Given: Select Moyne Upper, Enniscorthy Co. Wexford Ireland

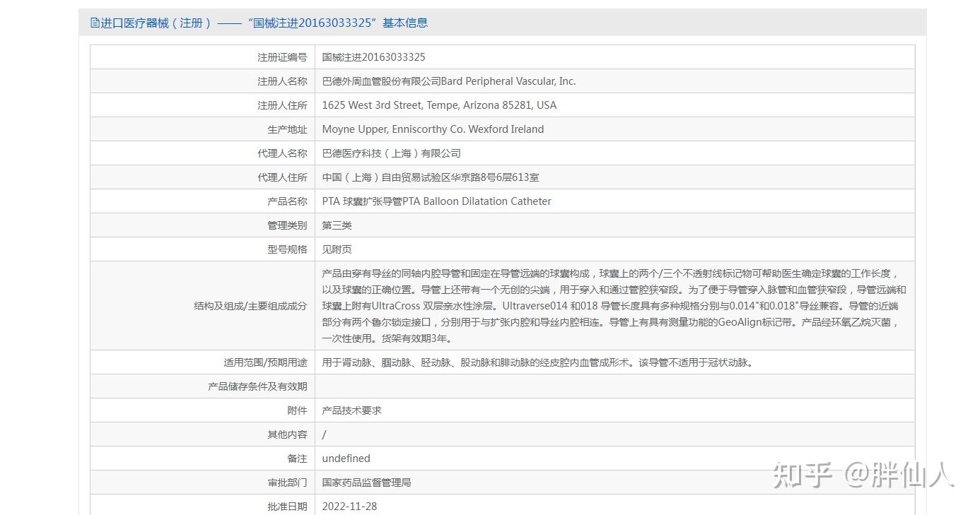Looking at the screenshot, I should [433, 129].
